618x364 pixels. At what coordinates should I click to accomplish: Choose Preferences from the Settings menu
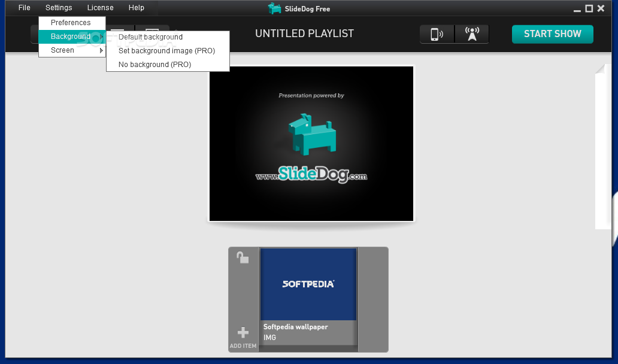(x=72, y=23)
